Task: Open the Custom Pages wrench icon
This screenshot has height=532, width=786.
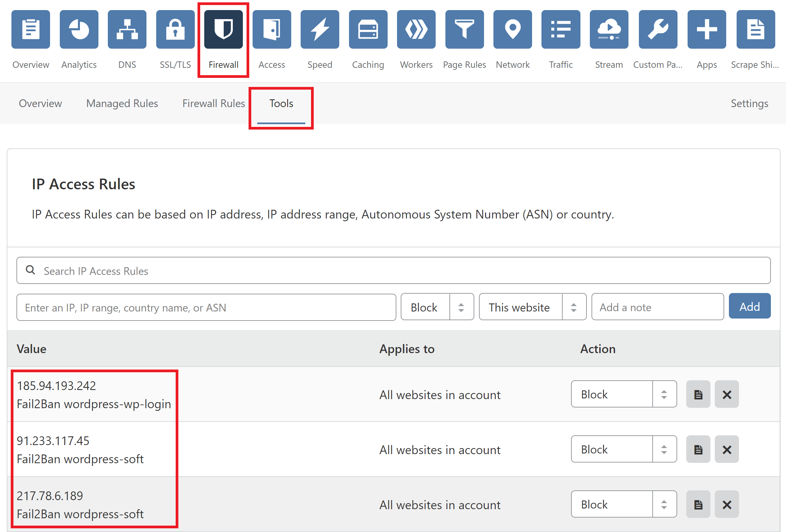Action: [x=658, y=30]
